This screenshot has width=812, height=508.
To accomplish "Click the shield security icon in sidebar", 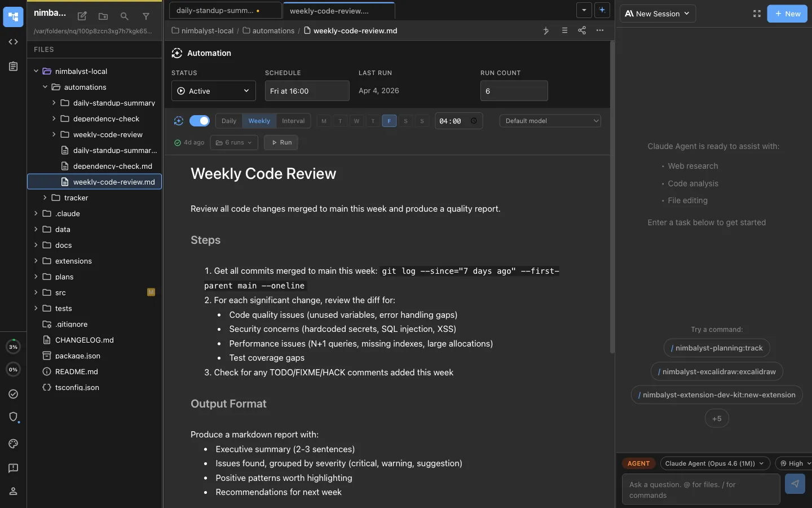I will (12, 418).
